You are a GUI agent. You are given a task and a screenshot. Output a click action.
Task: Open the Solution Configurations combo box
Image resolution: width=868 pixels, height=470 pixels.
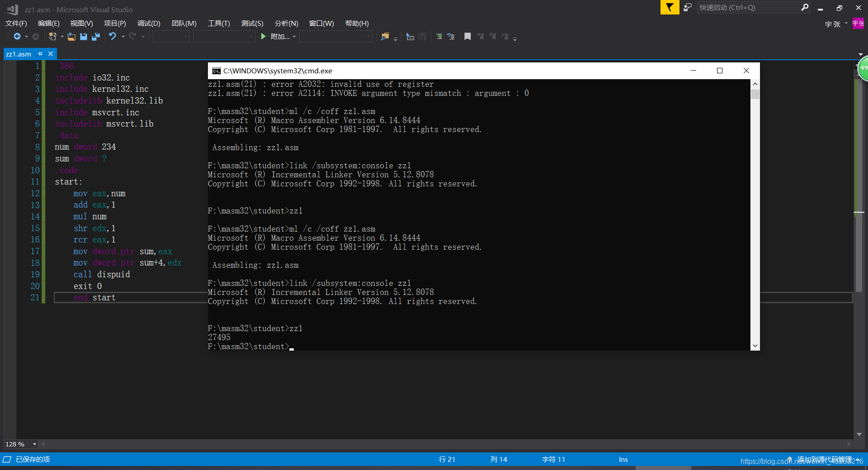click(171, 37)
